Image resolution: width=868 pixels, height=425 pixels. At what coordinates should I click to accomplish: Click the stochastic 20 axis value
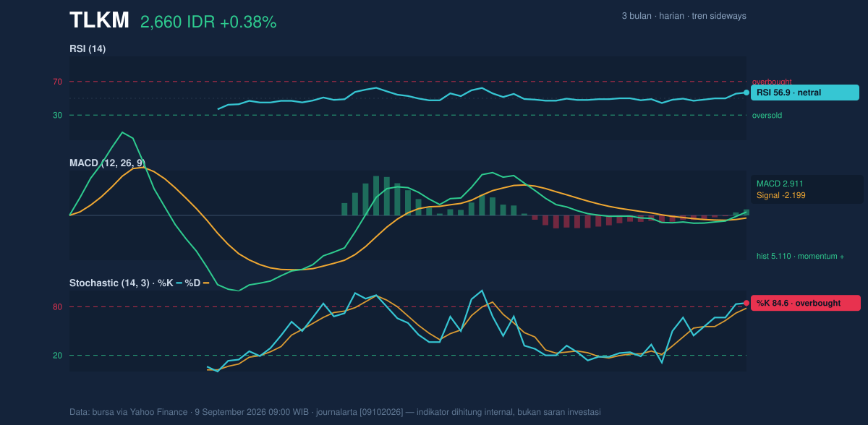pyautogui.click(x=57, y=356)
